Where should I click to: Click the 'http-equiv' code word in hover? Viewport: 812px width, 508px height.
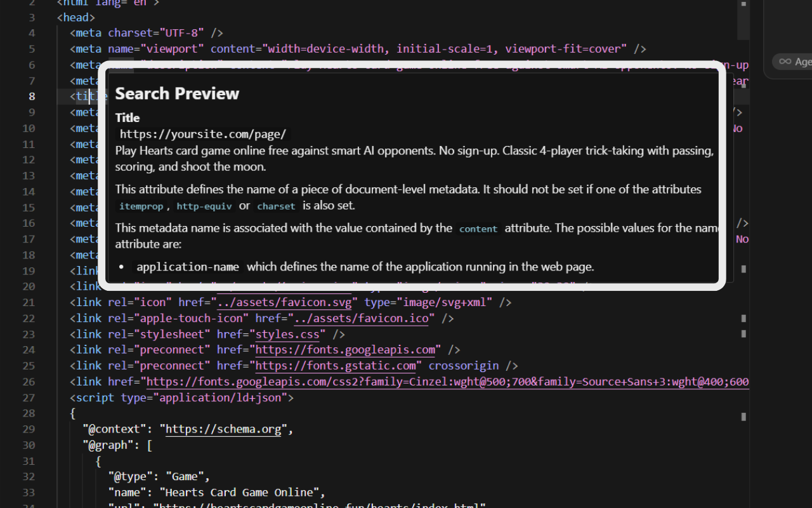tap(205, 206)
